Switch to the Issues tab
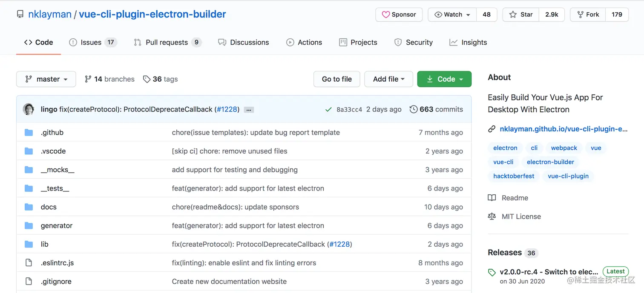Screen dimensions: 644x293 pyautogui.click(x=92, y=42)
